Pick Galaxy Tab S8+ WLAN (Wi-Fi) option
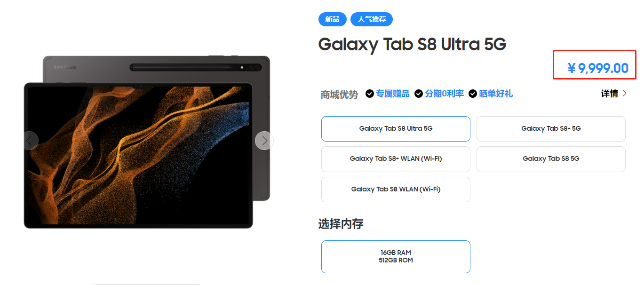 pyautogui.click(x=396, y=159)
